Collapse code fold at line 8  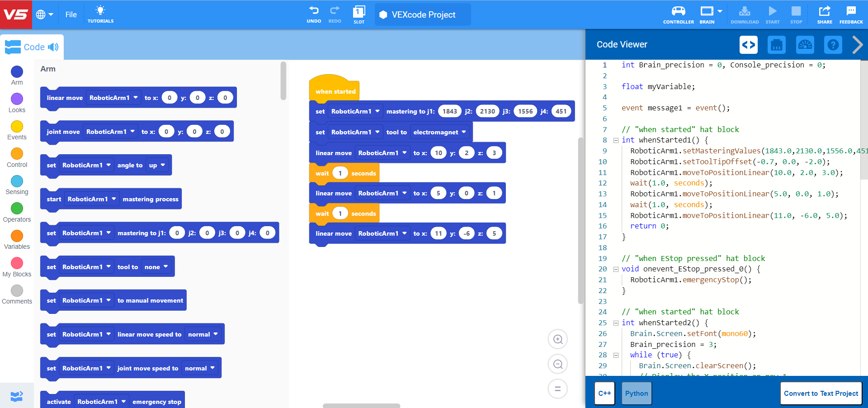616,140
